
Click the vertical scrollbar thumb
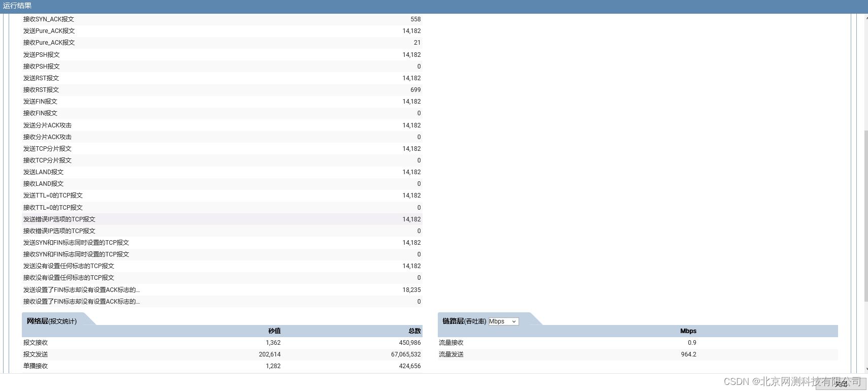point(866,216)
